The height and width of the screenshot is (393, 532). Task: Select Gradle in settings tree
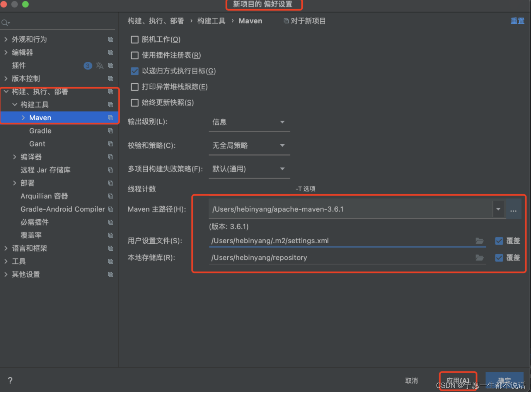tap(40, 131)
